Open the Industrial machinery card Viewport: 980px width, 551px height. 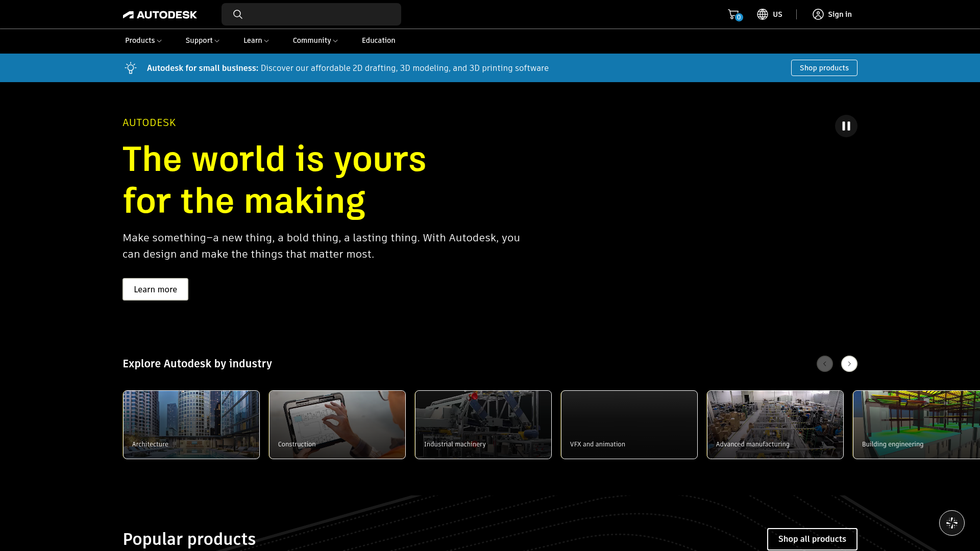pyautogui.click(x=483, y=425)
